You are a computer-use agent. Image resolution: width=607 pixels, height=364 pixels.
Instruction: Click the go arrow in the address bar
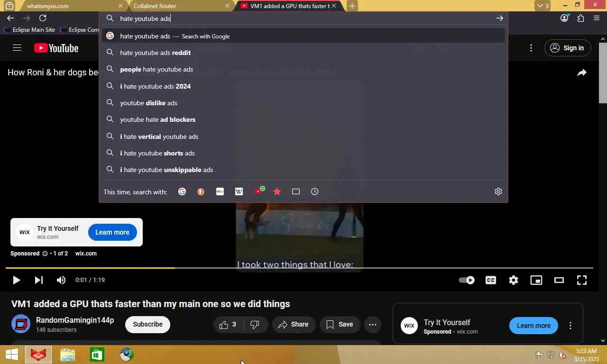(499, 18)
